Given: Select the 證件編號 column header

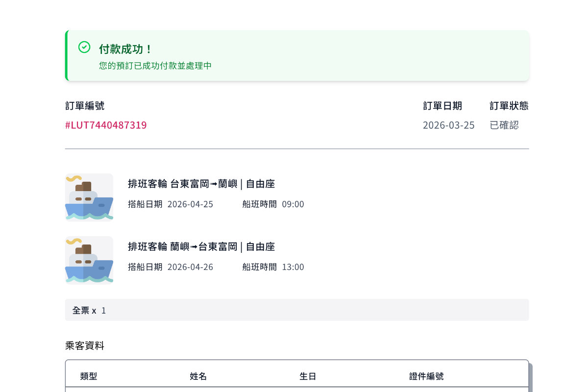Looking at the screenshot, I should point(427,376).
